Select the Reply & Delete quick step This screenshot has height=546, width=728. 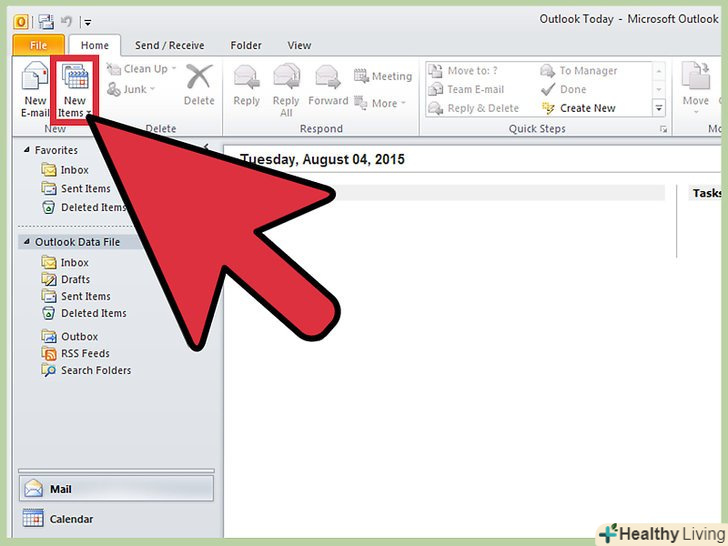click(473, 108)
